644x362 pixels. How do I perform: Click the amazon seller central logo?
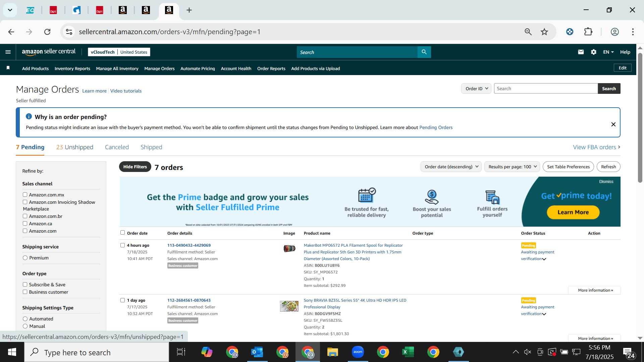[49, 52]
